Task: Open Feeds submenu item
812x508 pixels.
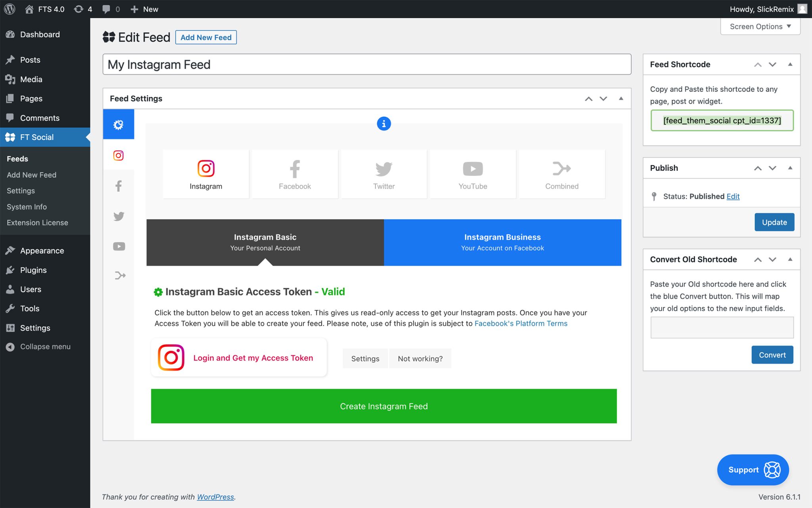Action: [17, 159]
